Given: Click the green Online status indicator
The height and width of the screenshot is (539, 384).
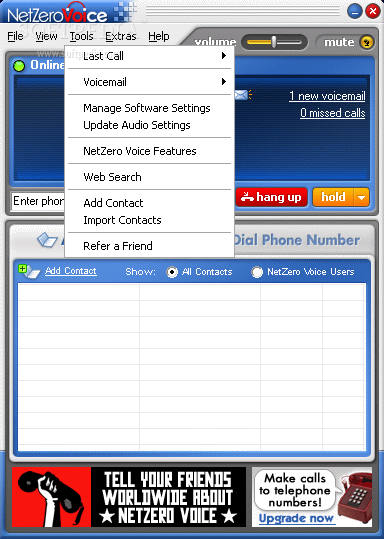Looking at the screenshot, I should point(19,66).
